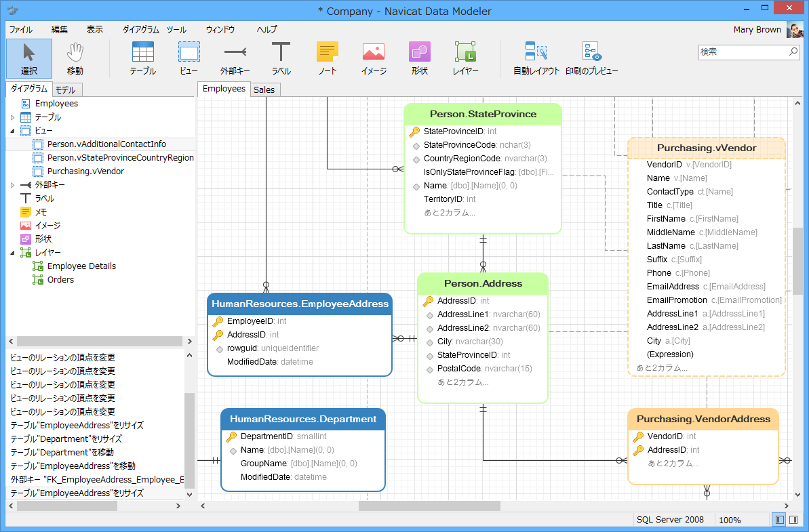Select the HumanResources.EmployeeAddress table header

tap(300, 304)
